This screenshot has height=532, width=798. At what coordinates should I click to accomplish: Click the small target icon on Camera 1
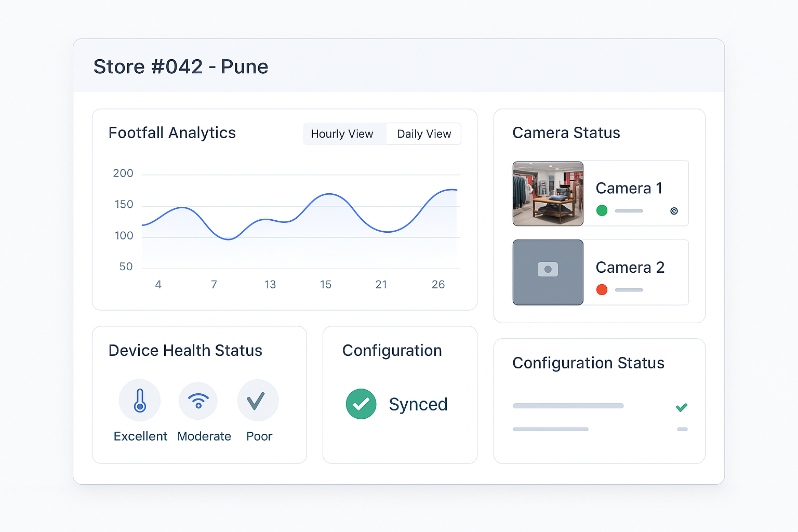(674, 211)
